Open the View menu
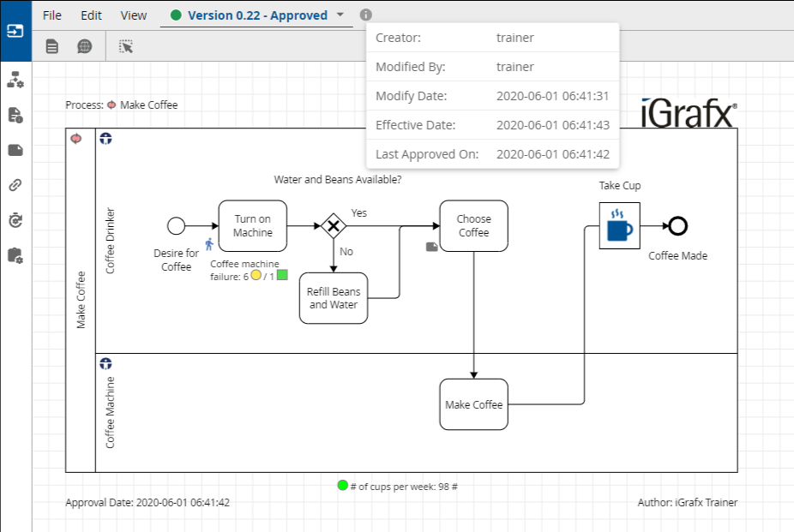This screenshot has width=794, height=532. point(134,15)
